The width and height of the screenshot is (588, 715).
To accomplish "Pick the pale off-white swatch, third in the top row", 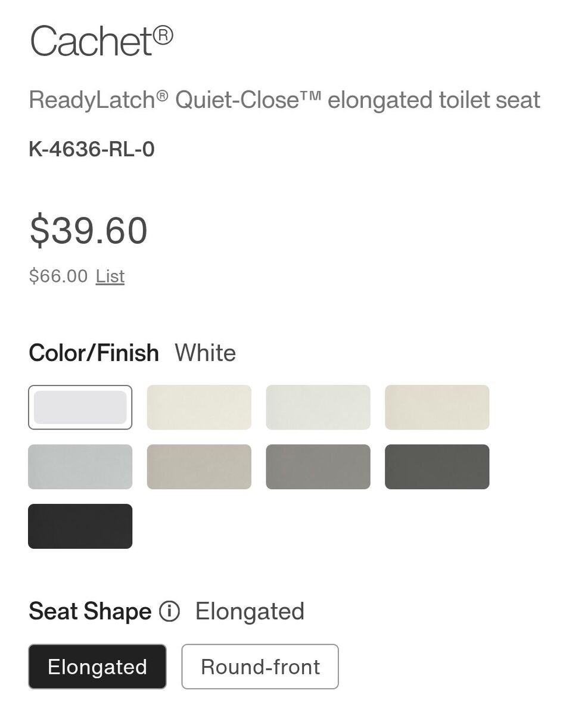I will pyautogui.click(x=318, y=408).
